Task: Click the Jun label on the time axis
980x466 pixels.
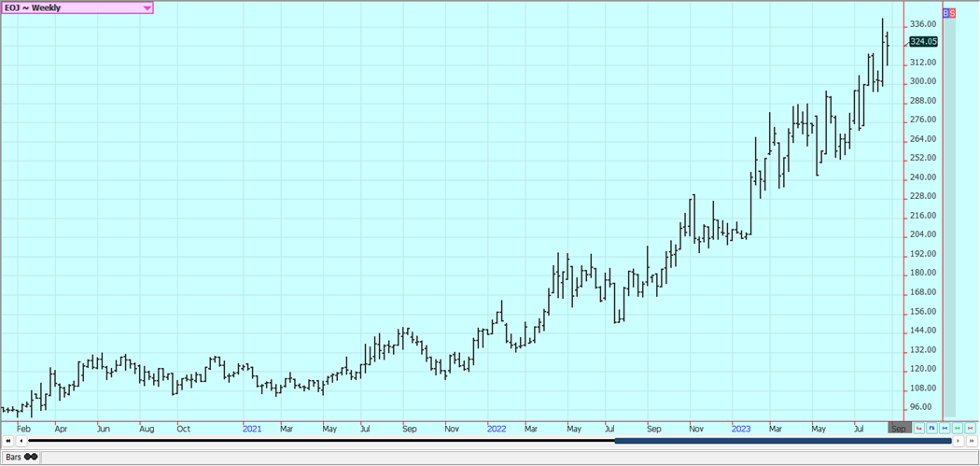Action: point(103,429)
